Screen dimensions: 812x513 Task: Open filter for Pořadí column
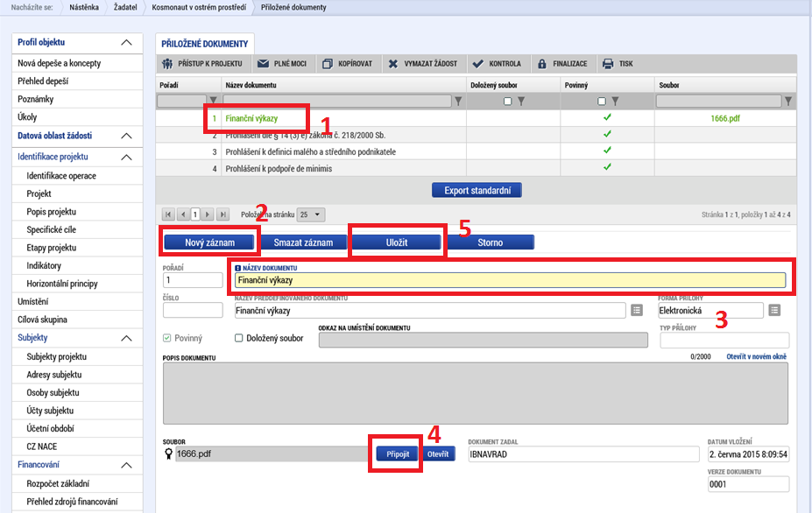(x=213, y=101)
